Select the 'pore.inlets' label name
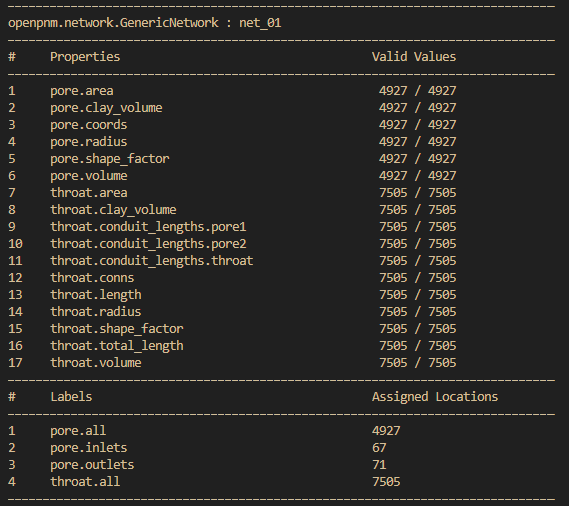The width and height of the screenshot is (569, 506). pos(89,448)
